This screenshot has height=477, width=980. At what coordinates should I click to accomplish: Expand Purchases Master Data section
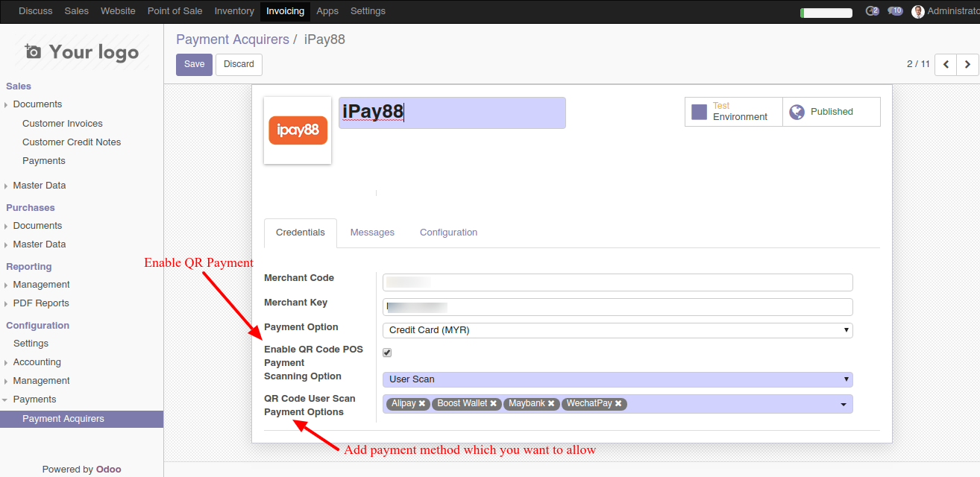[40, 244]
